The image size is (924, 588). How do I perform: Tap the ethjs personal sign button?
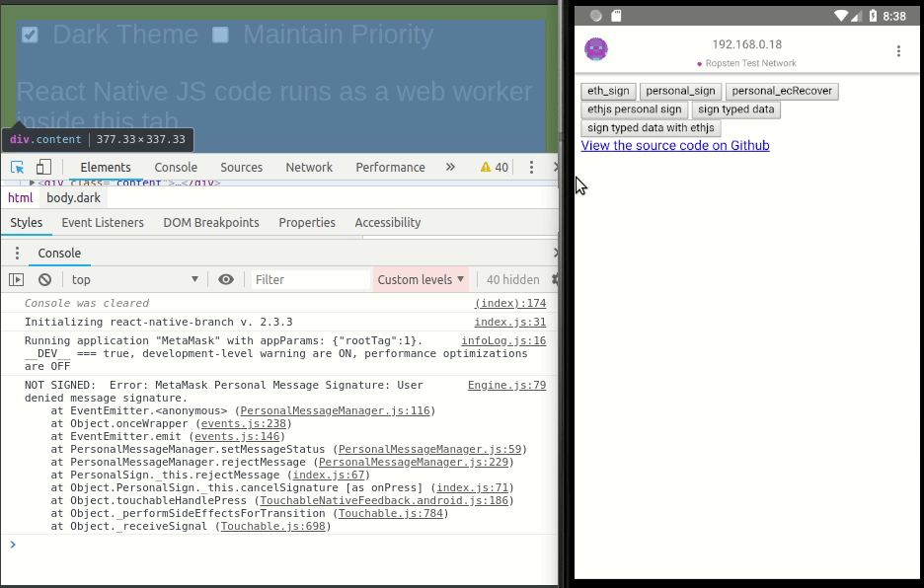(634, 110)
